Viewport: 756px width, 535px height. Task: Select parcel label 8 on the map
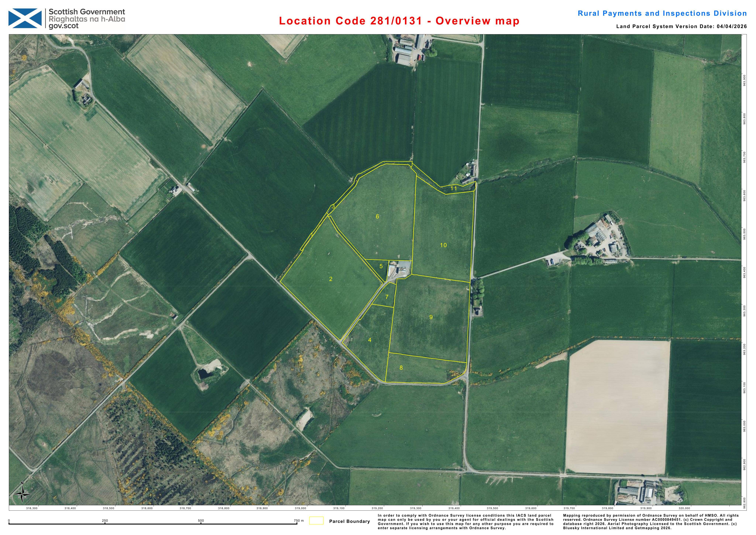click(401, 368)
